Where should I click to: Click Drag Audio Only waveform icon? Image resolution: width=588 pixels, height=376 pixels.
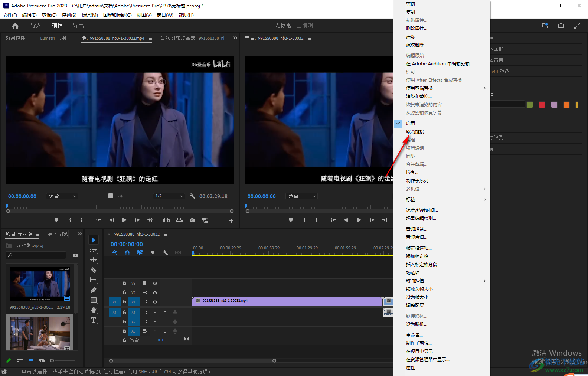[x=120, y=196]
